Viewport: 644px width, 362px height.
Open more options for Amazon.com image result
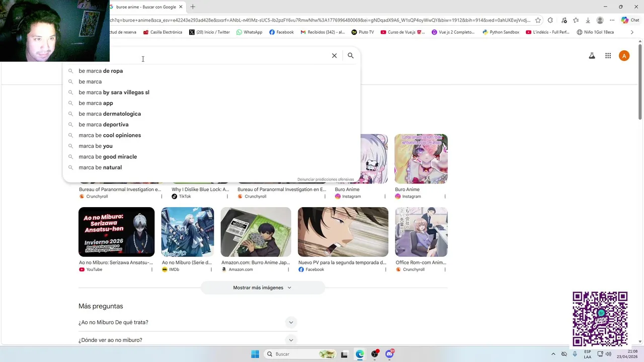click(x=288, y=269)
